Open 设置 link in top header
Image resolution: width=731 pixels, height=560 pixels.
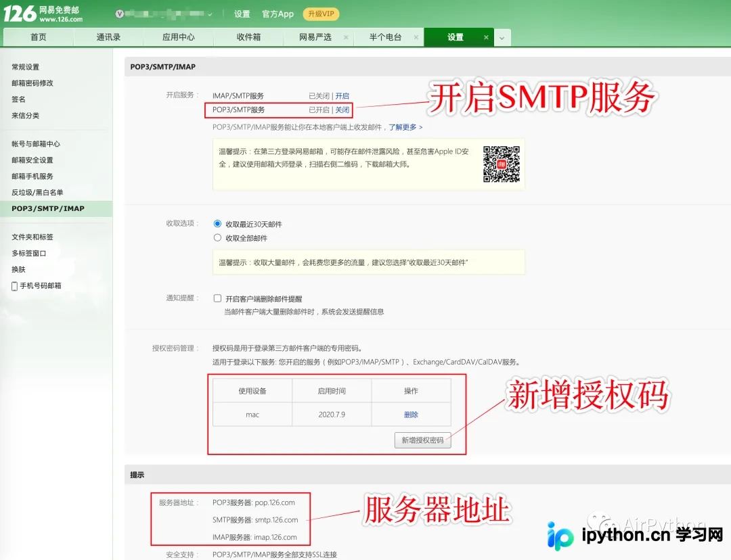coord(242,14)
